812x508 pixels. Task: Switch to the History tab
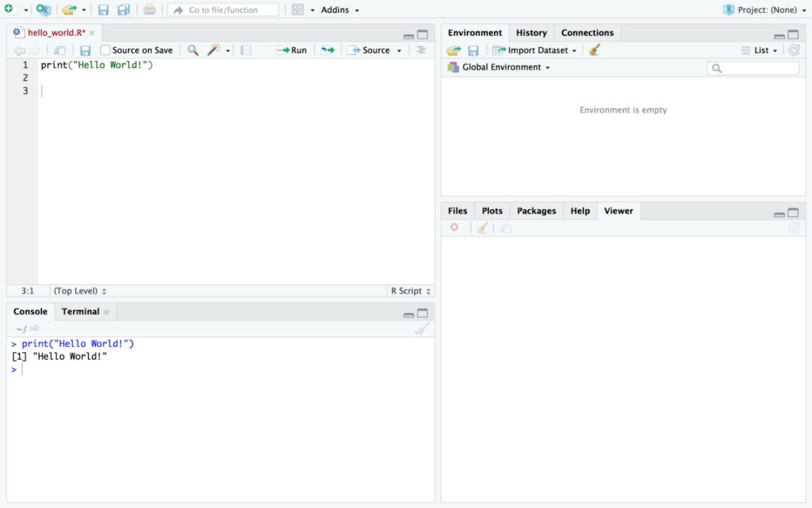[532, 32]
